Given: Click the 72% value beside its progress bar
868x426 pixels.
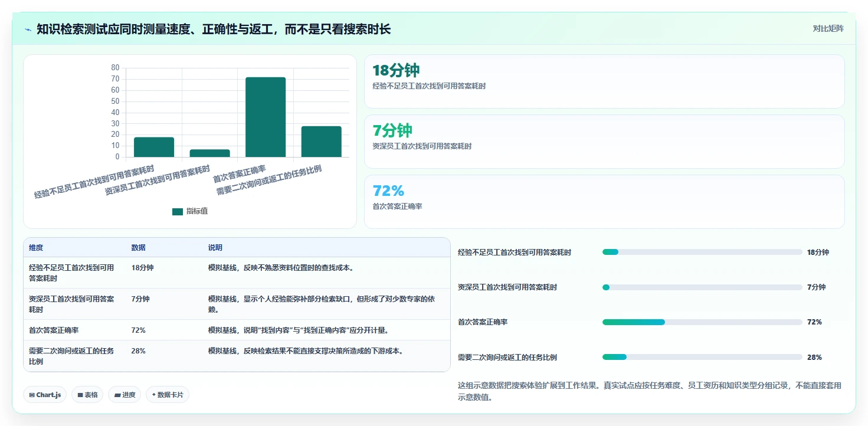Looking at the screenshot, I should pyautogui.click(x=814, y=322).
